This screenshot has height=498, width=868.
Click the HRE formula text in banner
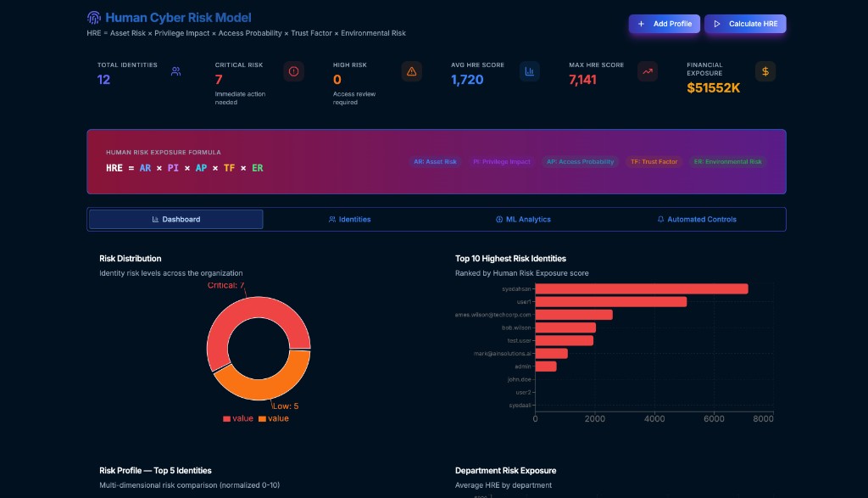pos(184,168)
